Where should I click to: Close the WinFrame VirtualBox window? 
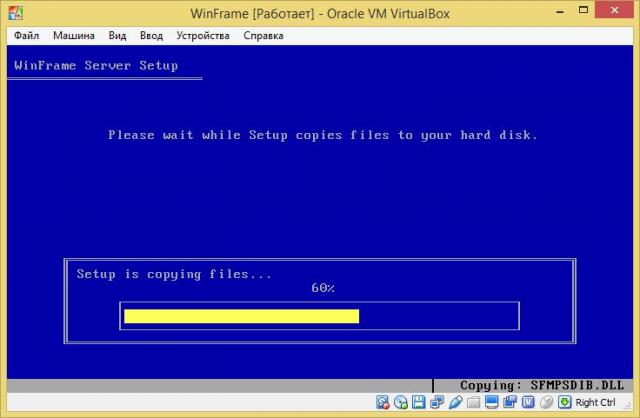(x=615, y=10)
